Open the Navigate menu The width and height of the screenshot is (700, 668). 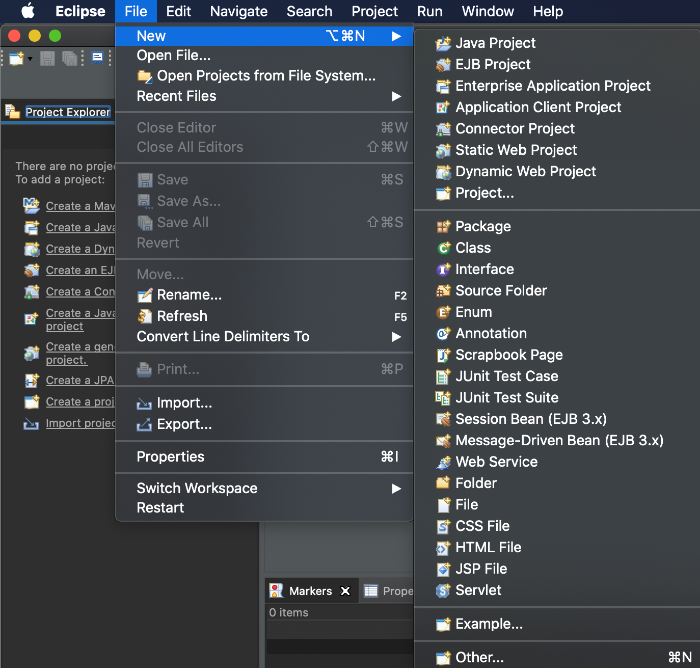tap(238, 11)
